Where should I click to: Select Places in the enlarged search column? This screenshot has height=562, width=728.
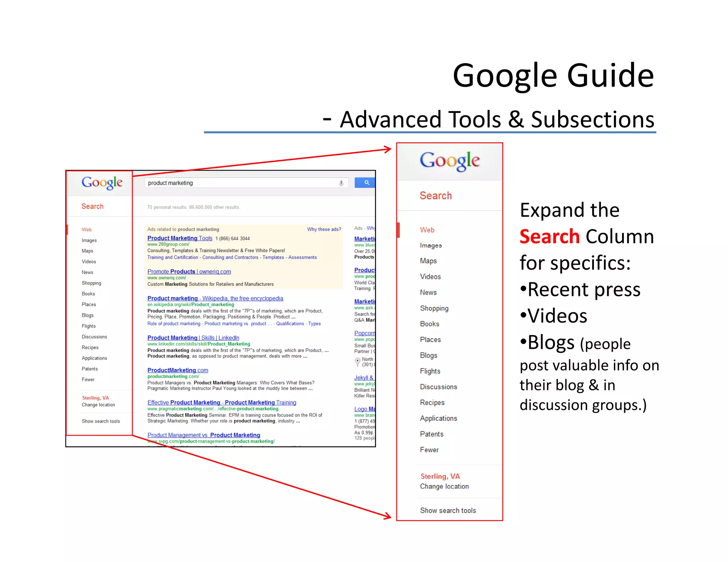430,340
